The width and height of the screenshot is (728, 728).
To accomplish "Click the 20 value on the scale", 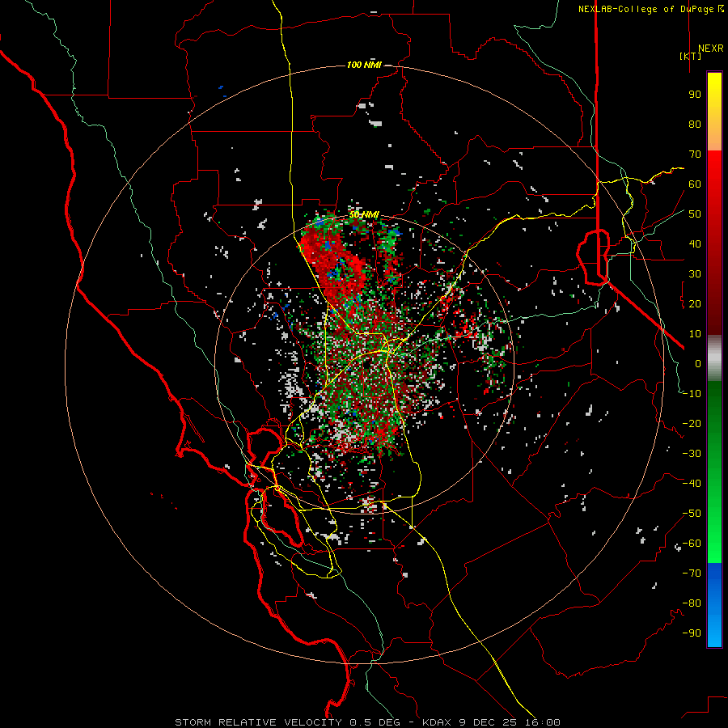I will 695,304.
